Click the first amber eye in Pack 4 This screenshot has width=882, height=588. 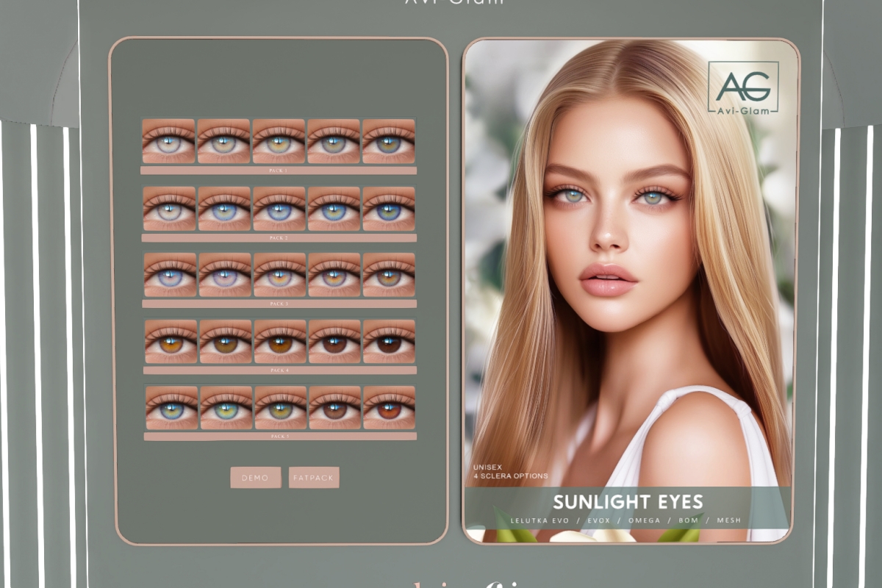pyautogui.click(x=171, y=341)
